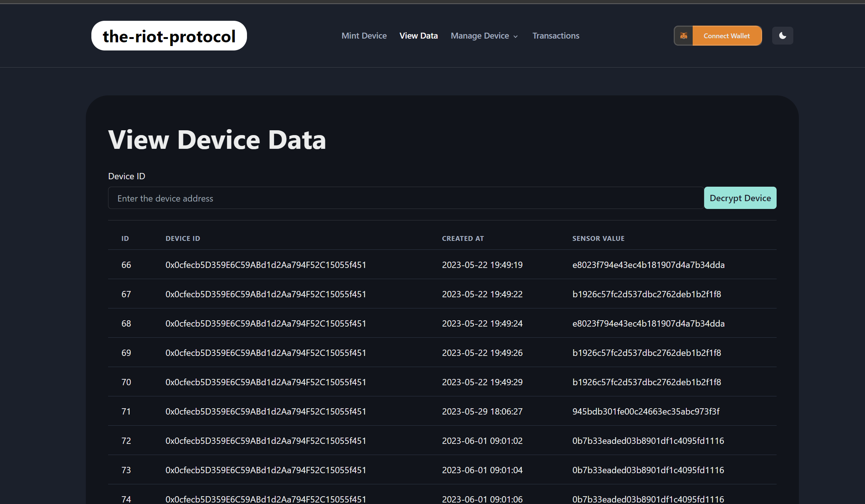The height and width of the screenshot is (504, 865).
Task: Click the the-riot-protocol logo
Action: point(169,36)
